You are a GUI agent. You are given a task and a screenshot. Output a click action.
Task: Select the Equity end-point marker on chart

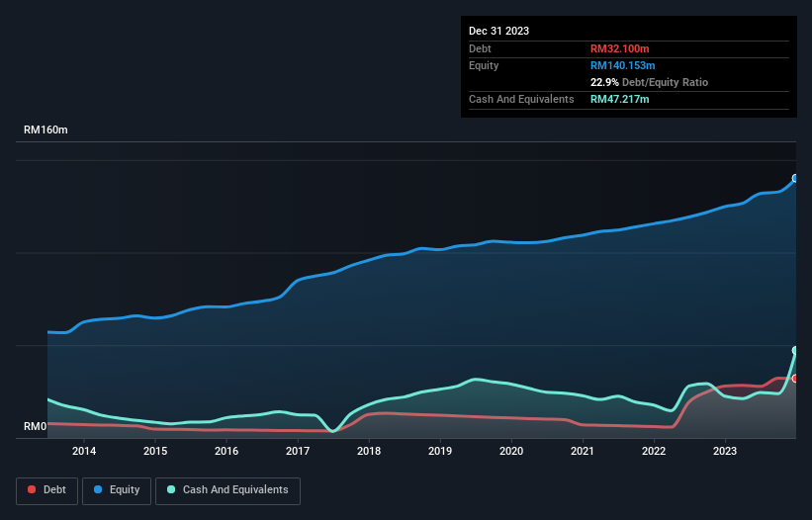click(x=795, y=179)
